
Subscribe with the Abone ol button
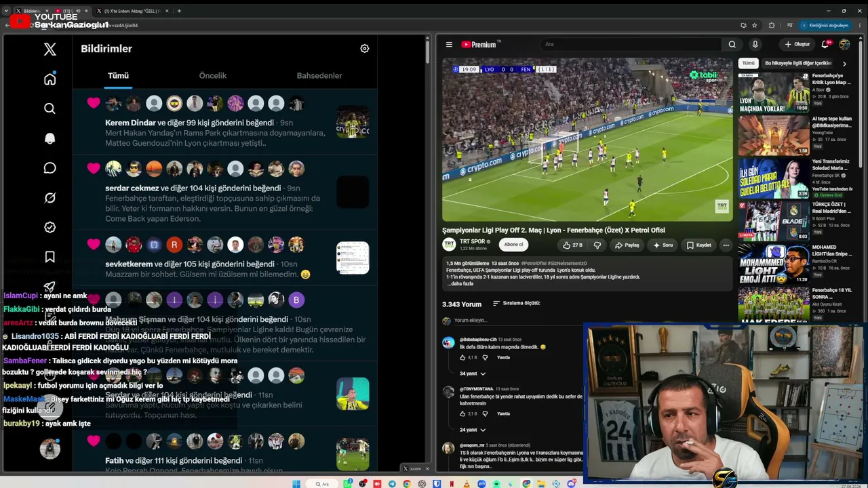pyautogui.click(x=513, y=245)
